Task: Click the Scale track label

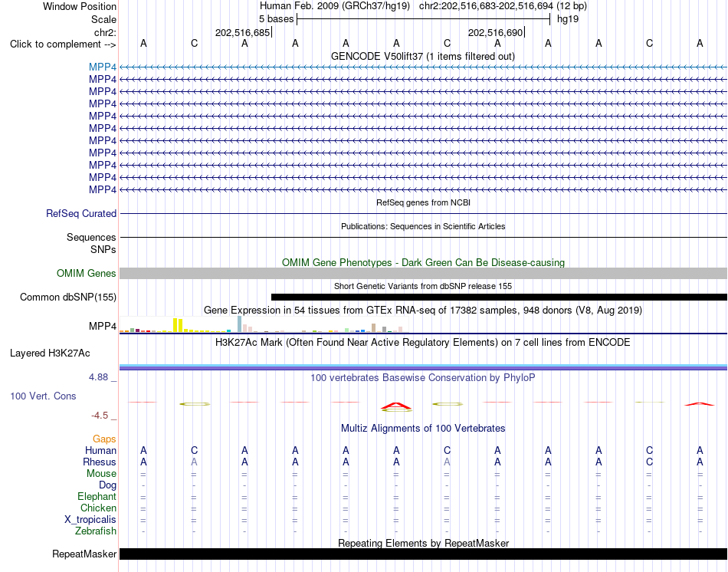Action: pos(103,19)
